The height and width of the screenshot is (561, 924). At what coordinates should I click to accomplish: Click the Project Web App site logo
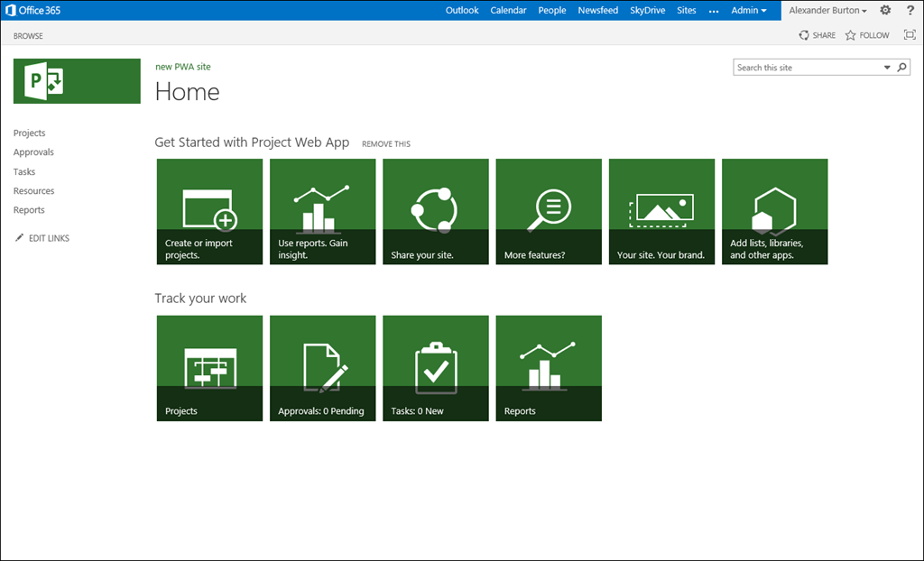(x=78, y=81)
